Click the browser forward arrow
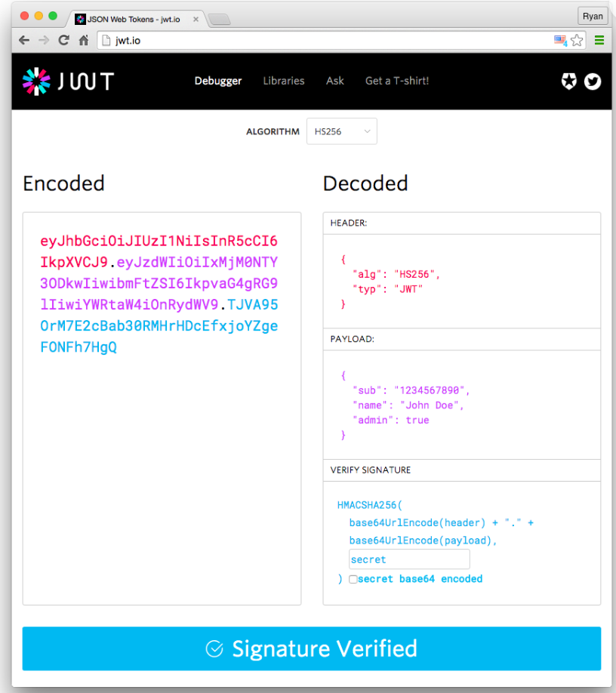This screenshot has width=616, height=693. [43, 40]
